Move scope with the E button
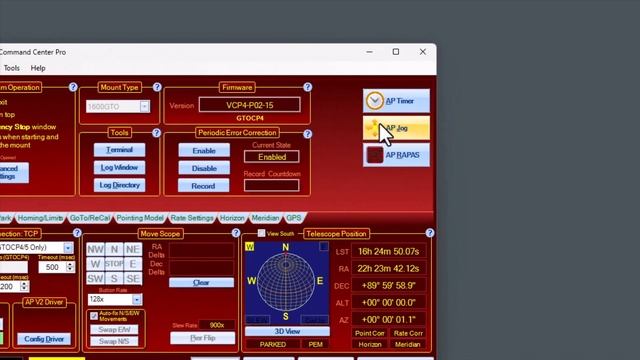Image resolution: width=640 pixels, height=360 pixels. [133, 264]
